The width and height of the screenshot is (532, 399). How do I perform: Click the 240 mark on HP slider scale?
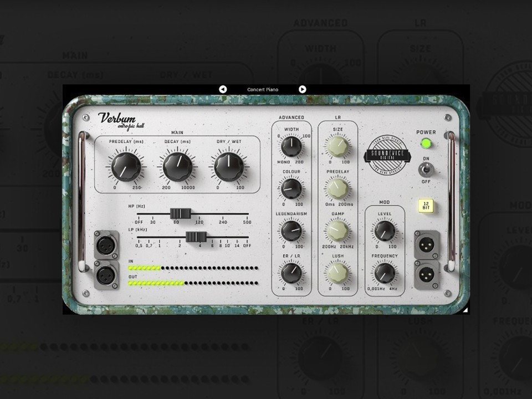(223, 222)
